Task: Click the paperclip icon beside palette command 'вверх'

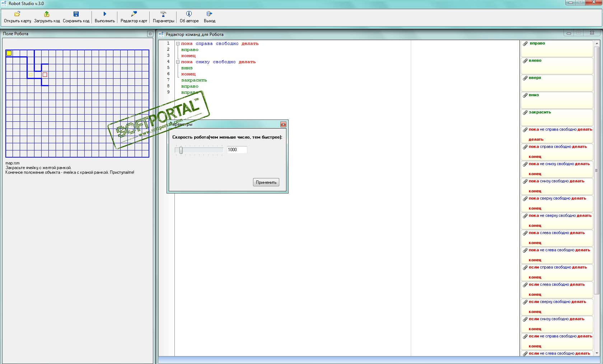Action: (x=525, y=78)
